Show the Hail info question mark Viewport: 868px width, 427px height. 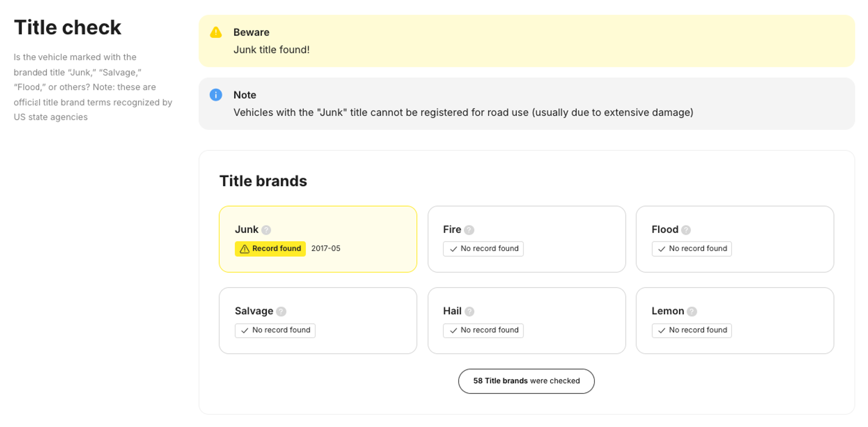pos(469,312)
